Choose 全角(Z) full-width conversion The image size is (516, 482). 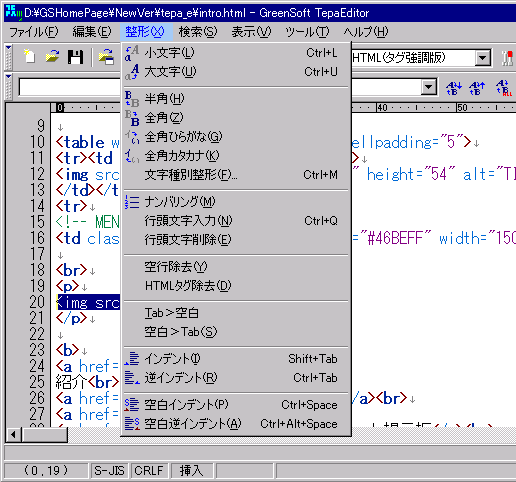(236, 118)
